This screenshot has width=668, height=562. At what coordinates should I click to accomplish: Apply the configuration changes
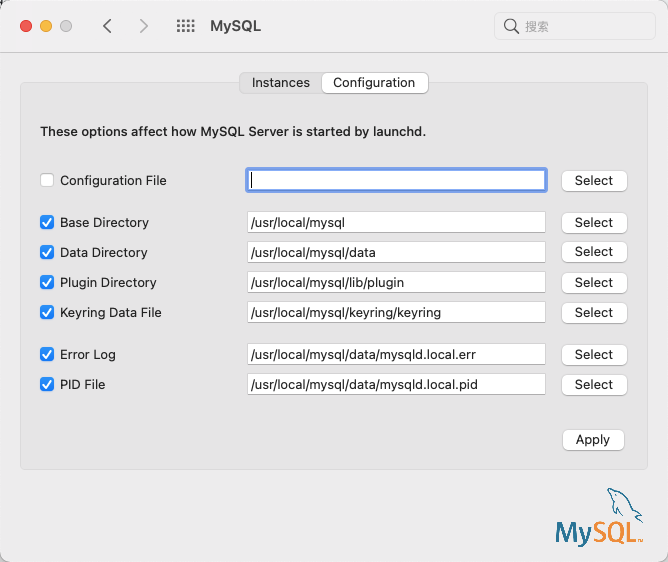tap(593, 440)
